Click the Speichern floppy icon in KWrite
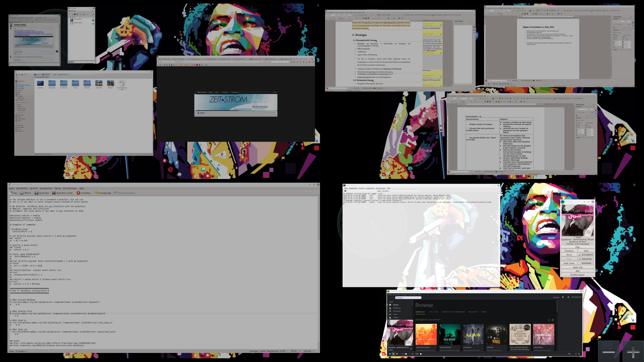The width and height of the screenshot is (644, 362). [37, 193]
